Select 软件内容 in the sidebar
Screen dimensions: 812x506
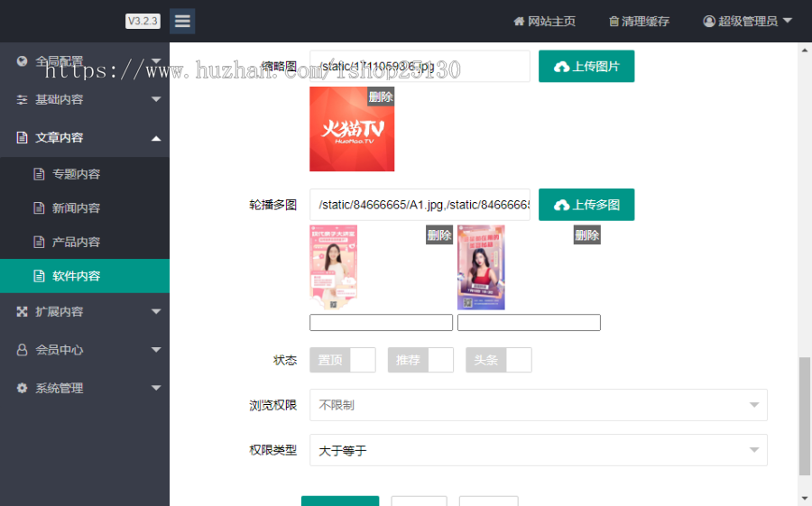pyautogui.click(x=85, y=276)
